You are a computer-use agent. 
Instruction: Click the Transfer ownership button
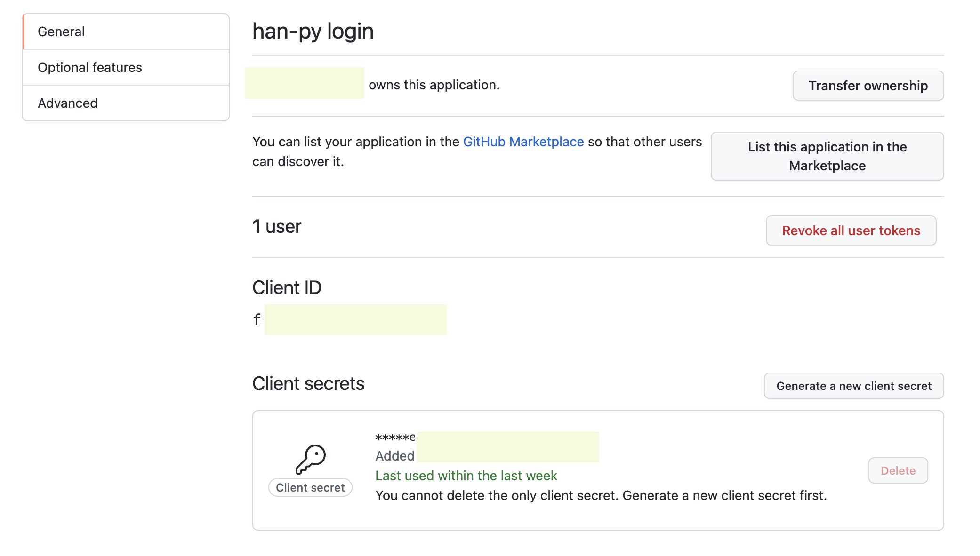pos(868,86)
